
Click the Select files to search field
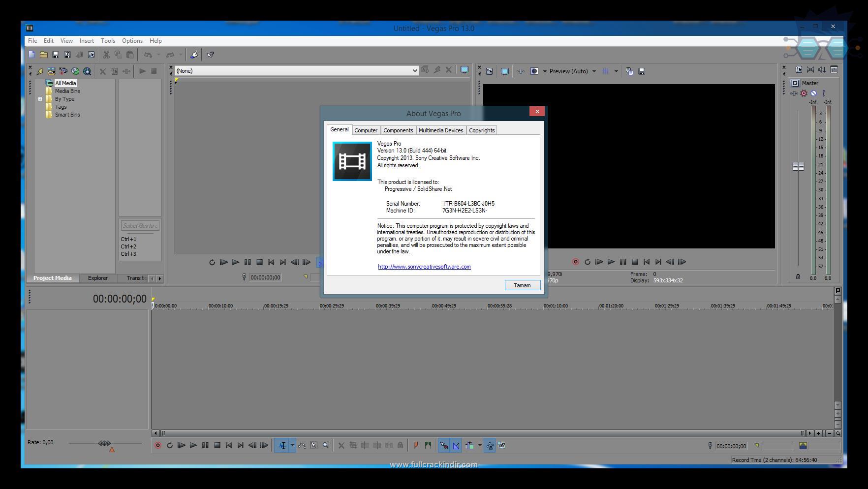coord(140,226)
